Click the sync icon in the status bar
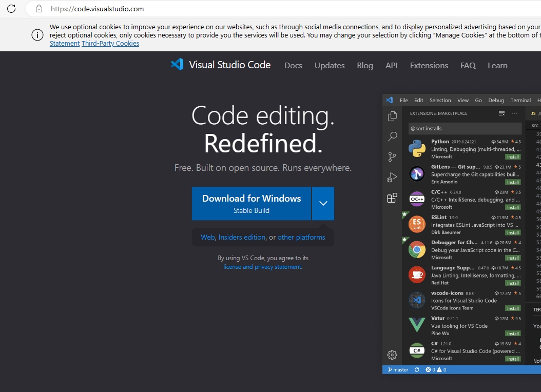The image size is (541, 392). [417, 369]
